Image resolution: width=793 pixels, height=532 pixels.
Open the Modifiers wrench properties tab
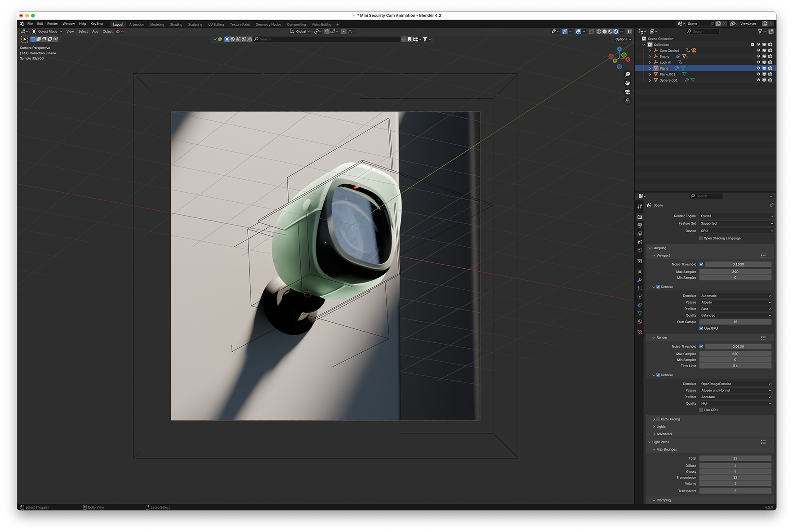[640, 280]
